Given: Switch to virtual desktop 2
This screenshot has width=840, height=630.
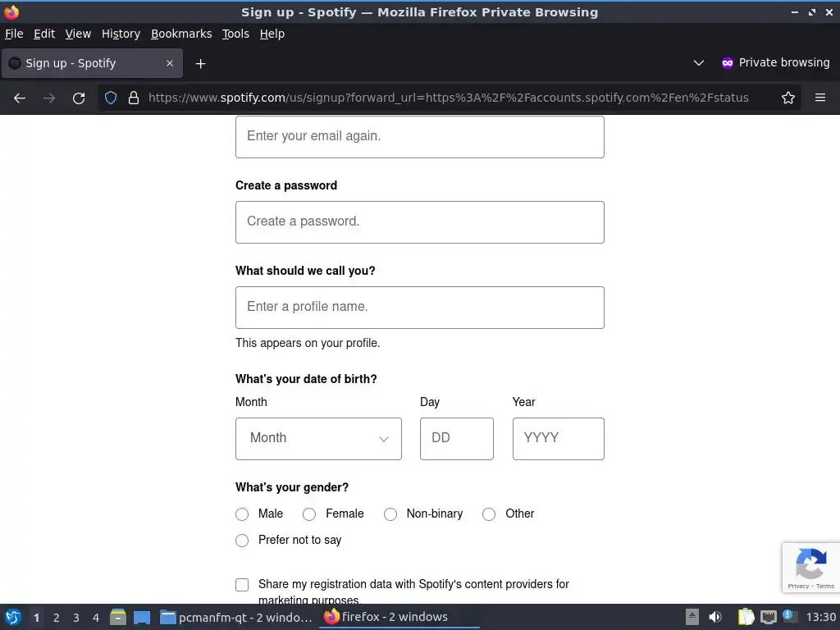Looking at the screenshot, I should [x=57, y=618].
